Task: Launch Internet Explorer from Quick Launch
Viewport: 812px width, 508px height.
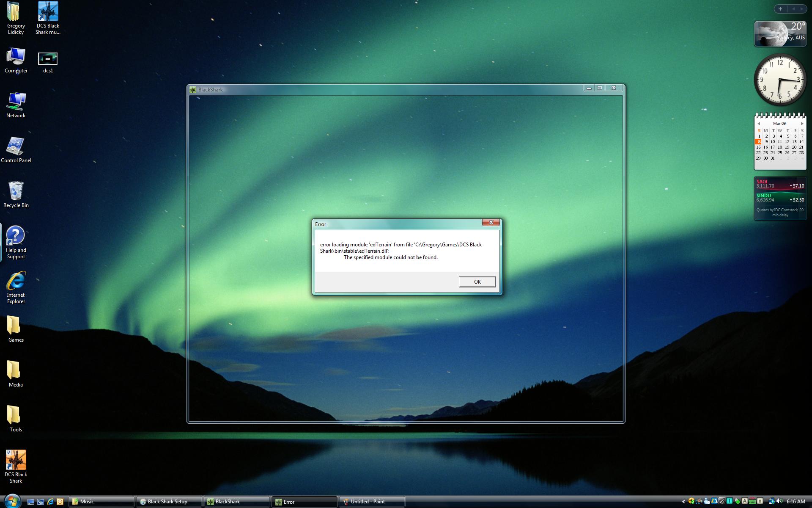Action: click(x=50, y=502)
